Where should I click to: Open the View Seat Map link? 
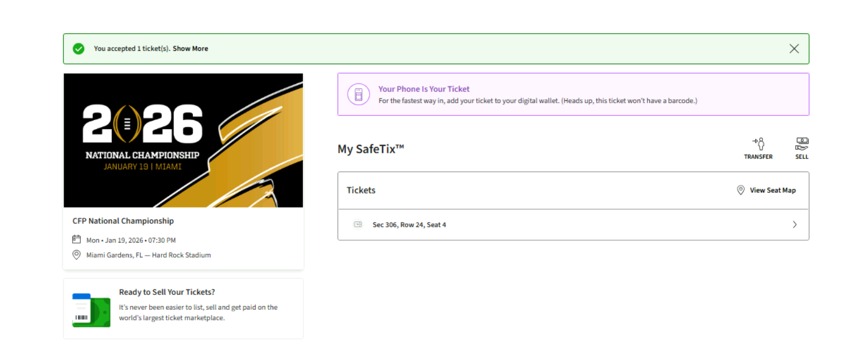point(772,190)
